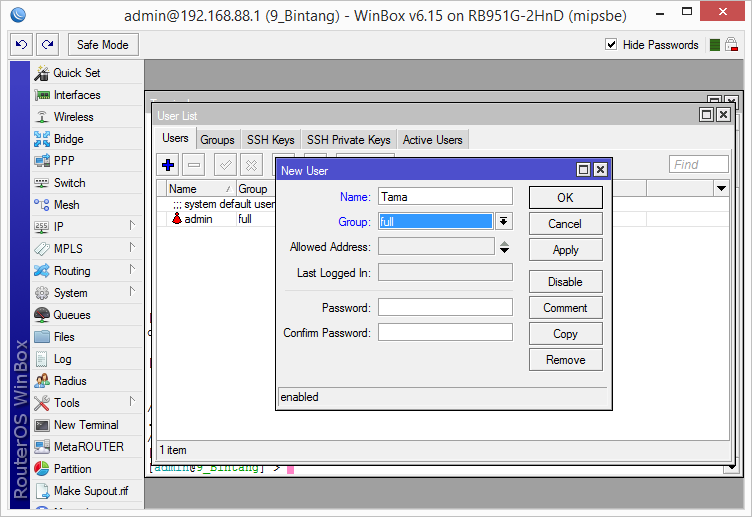
Task: Click the Group column header
Action: 256,189
